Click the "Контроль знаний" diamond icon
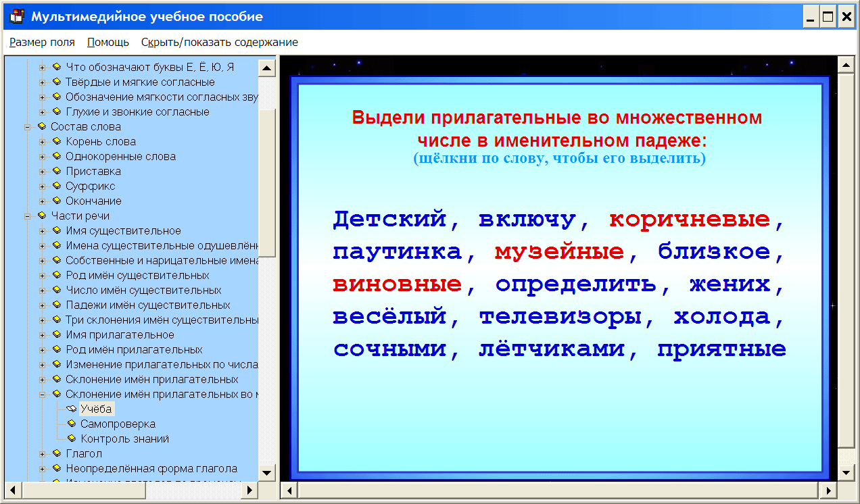The width and height of the screenshot is (860, 504). point(71,438)
